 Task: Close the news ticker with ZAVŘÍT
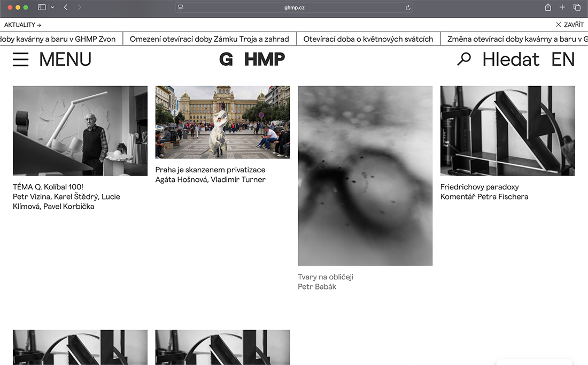569,25
